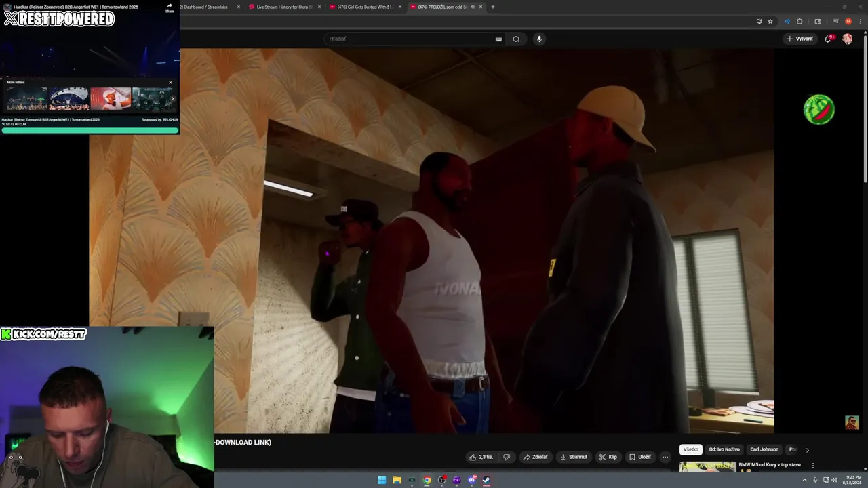Switch to Live Stream History for Blerp tab
Image resolution: width=868 pixels, height=488 pixels.
pos(285,7)
